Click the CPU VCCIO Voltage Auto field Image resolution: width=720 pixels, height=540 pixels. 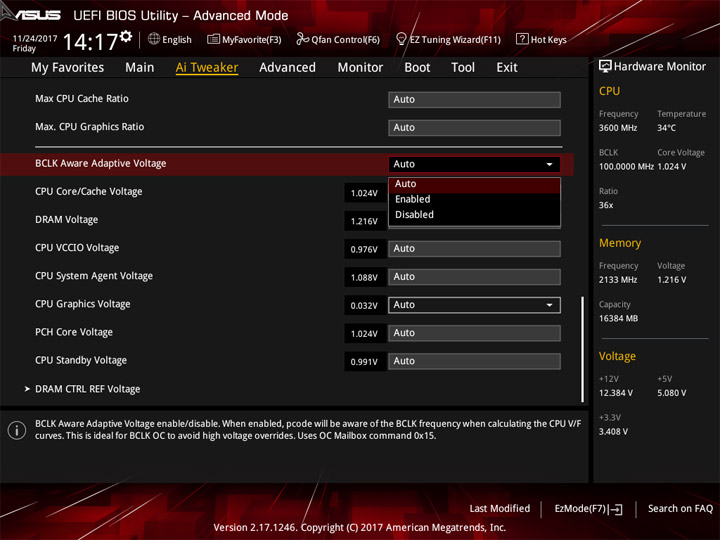(474, 249)
